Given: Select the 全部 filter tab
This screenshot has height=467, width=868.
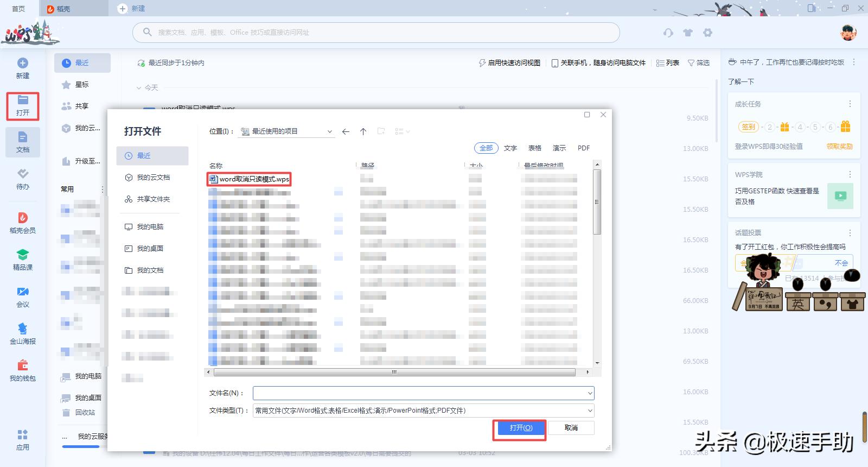Looking at the screenshot, I should [486, 148].
